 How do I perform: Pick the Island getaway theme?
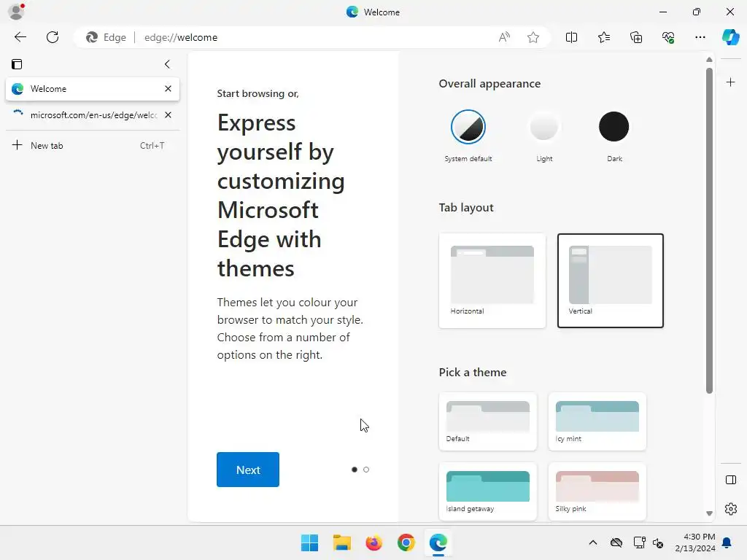pos(488,491)
